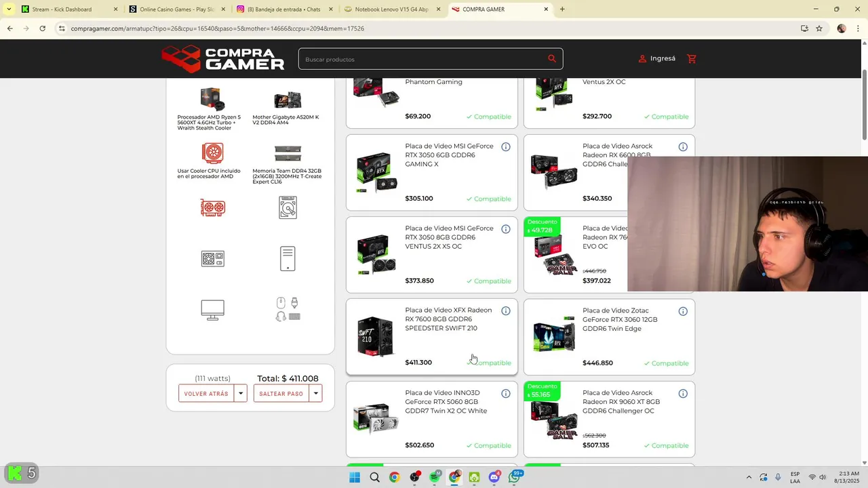This screenshot has width=868, height=488.
Task: Select the video card step icon
Action: pyautogui.click(x=212, y=207)
